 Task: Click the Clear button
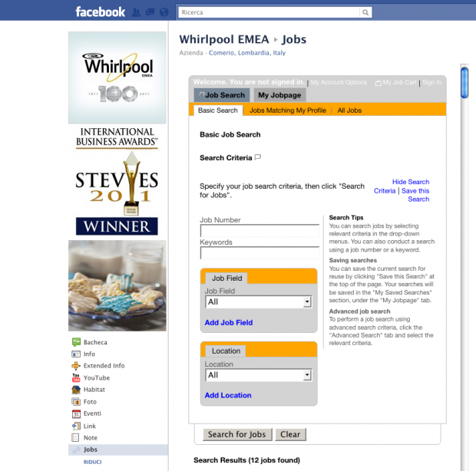(290, 434)
